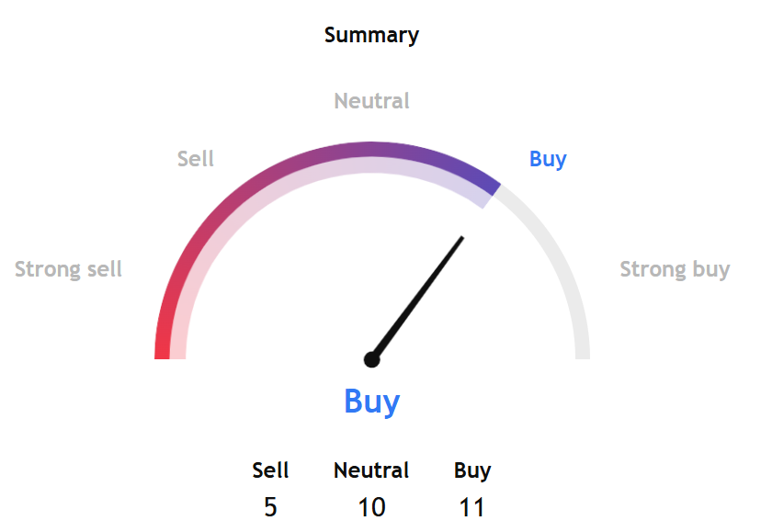
Task: Select the Neutral label above the gauge
Action: pos(371,100)
